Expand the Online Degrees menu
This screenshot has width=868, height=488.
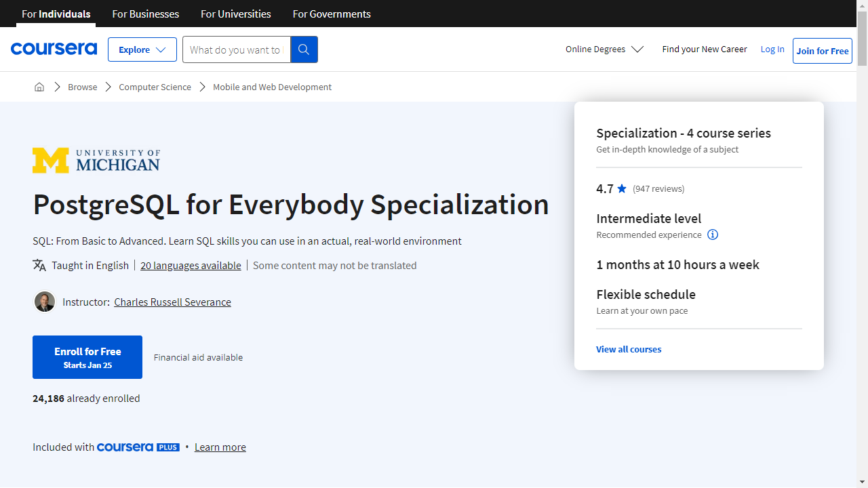tap(604, 49)
